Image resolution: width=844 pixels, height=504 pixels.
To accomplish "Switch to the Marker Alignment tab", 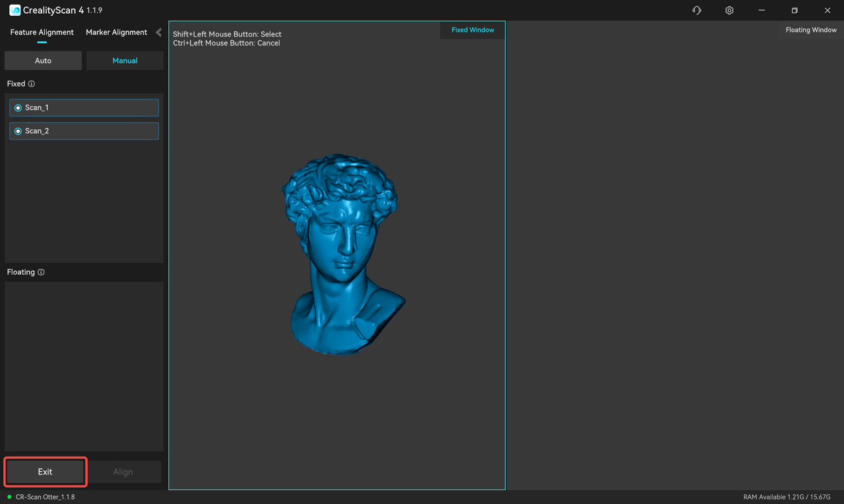I will point(117,32).
